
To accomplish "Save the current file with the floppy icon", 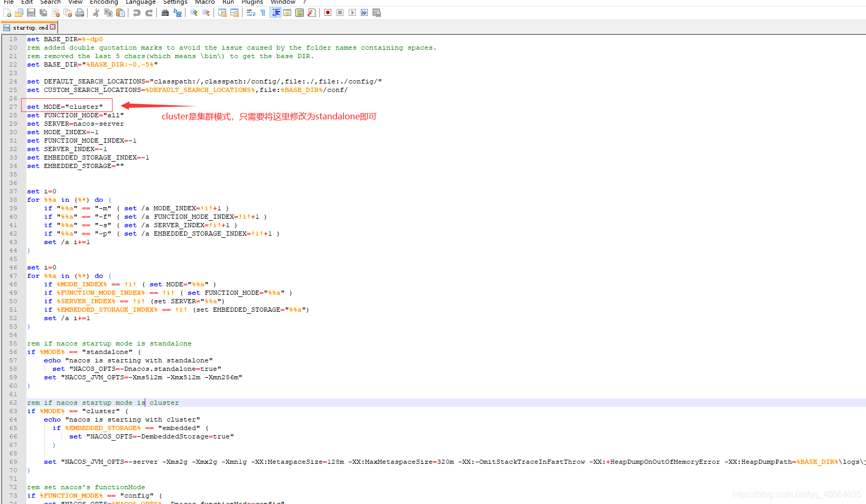I will coord(31,13).
